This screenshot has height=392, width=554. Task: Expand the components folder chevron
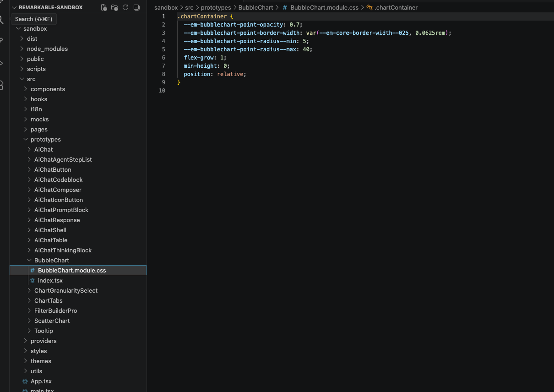pyautogui.click(x=26, y=89)
